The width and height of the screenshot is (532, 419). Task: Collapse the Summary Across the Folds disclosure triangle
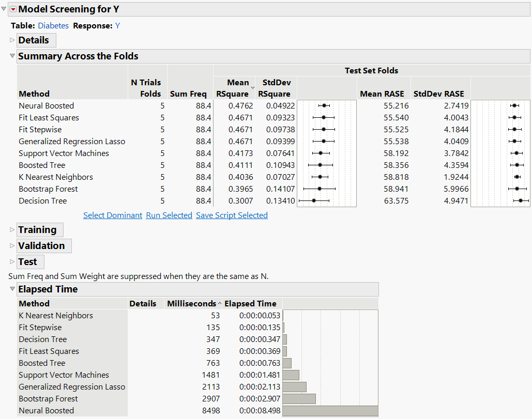pos(11,56)
